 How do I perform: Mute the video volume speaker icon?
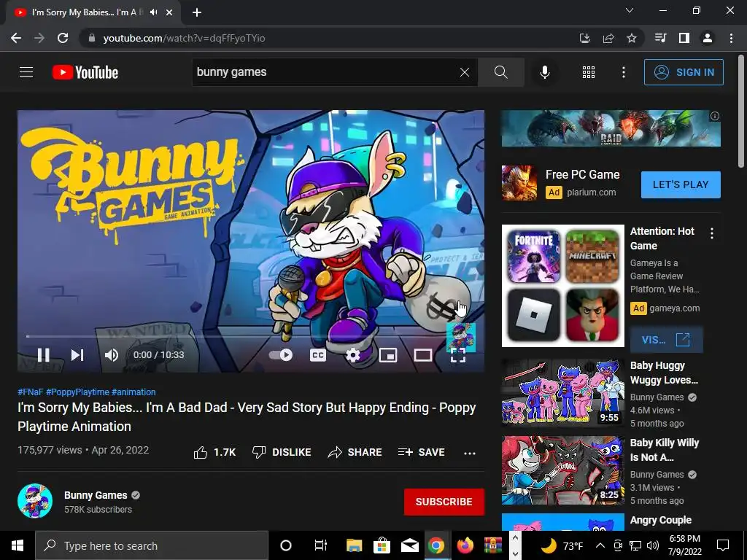pyautogui.click(x=111, y=355)
